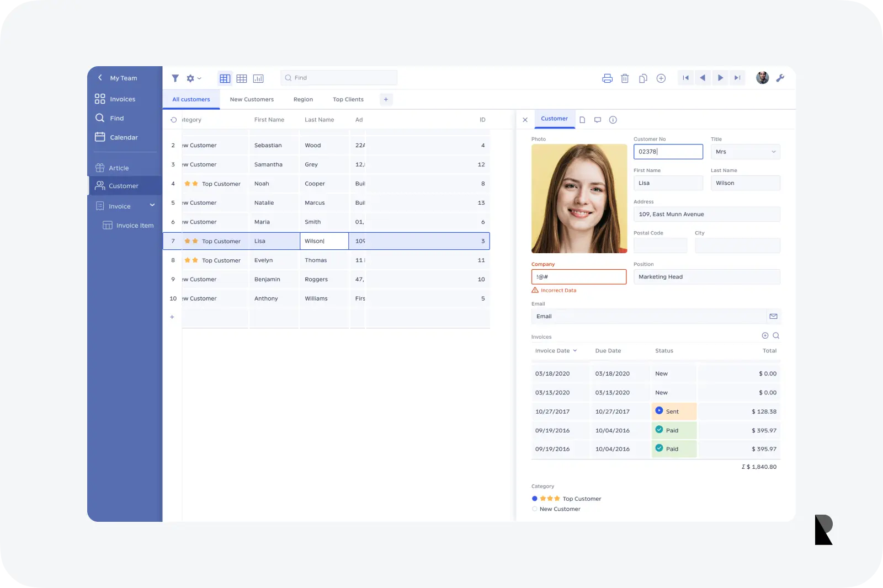This screenshot has height=588, width=883.
Task: Switch to chart view icon
Action: (x=258, y=78)
